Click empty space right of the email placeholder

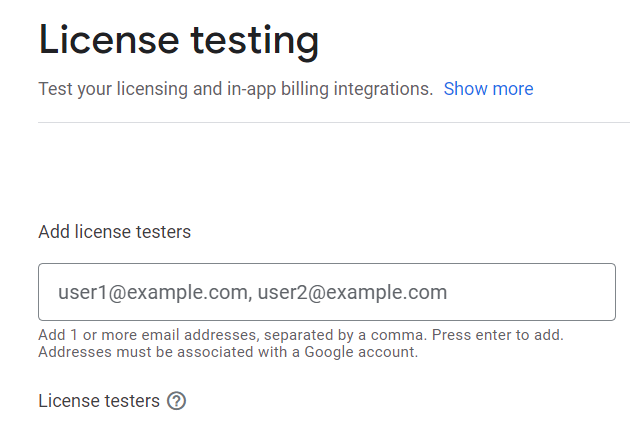coord(530,292)
